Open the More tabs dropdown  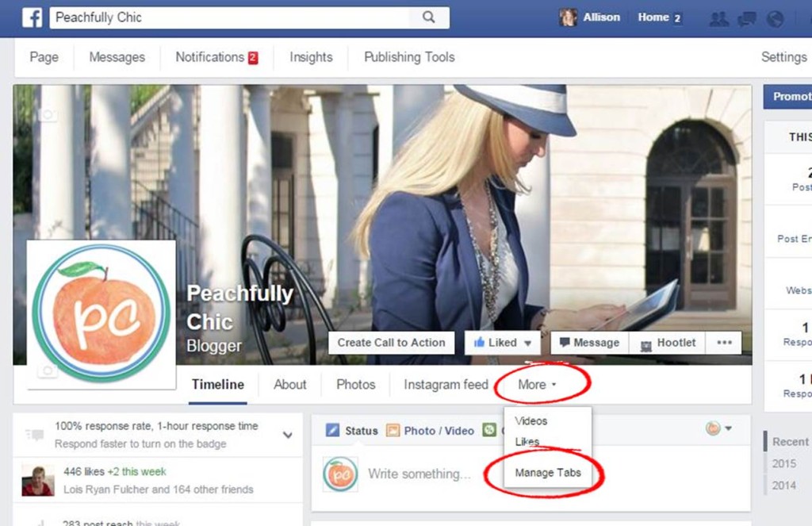point(530,384)
